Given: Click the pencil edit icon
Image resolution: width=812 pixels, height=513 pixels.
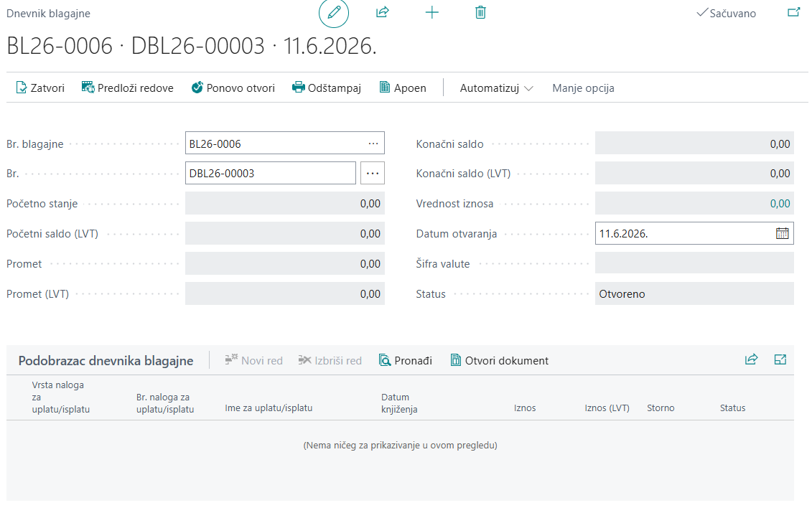Looking at the screenshot, I should tap(334, 12).
